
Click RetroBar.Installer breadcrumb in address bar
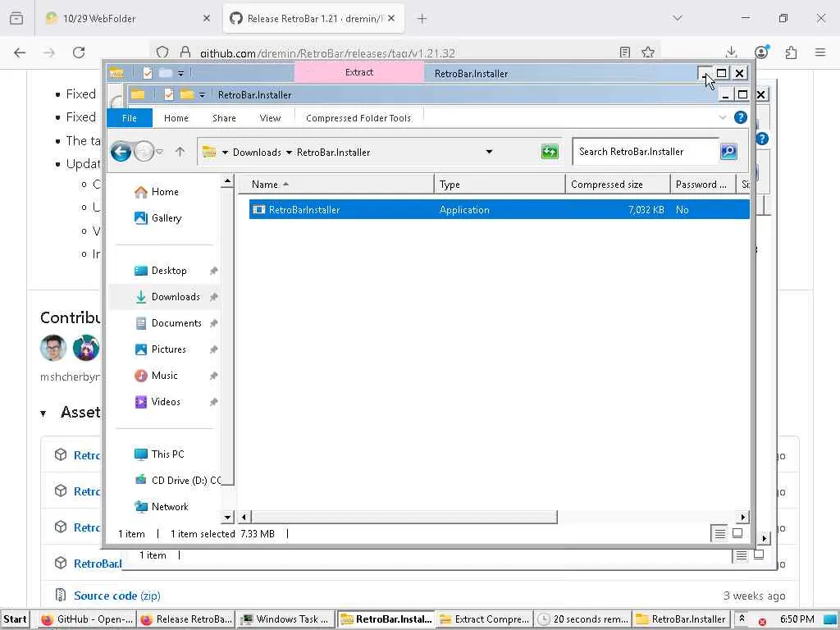tap(333, 152)
